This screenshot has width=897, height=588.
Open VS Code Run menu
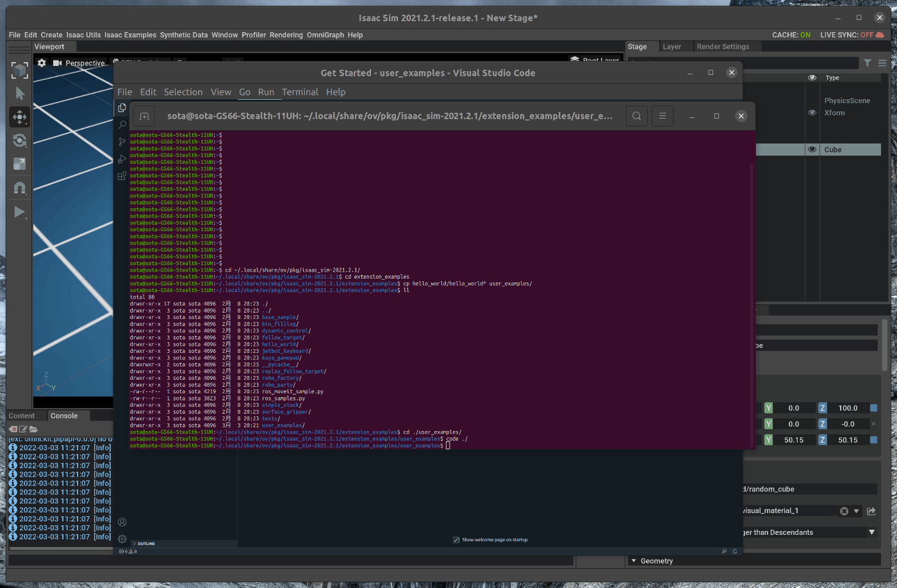[266, 92]
